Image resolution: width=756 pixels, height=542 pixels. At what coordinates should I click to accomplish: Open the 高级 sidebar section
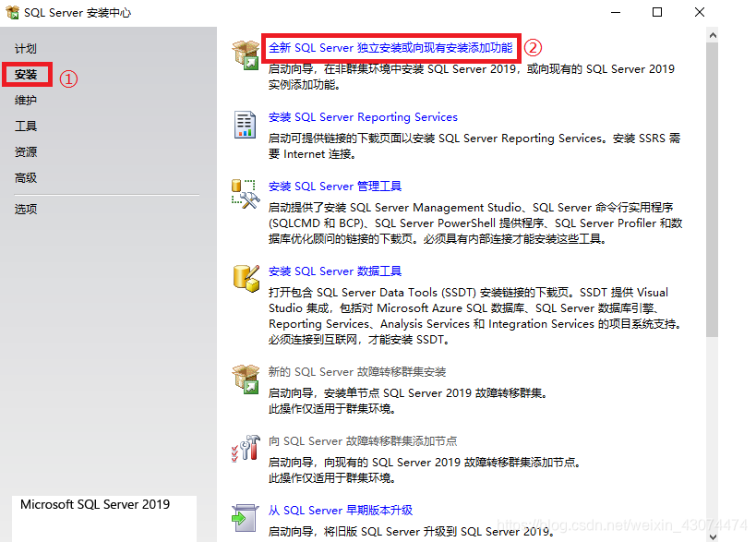point(26,178)
